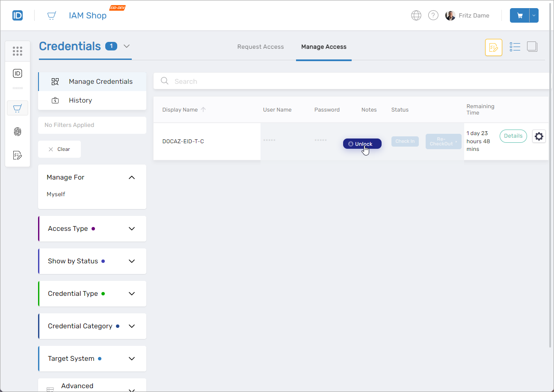This screenshot has height=392, width=554.
Task: Click the Details button
Action: coord(513,136)
